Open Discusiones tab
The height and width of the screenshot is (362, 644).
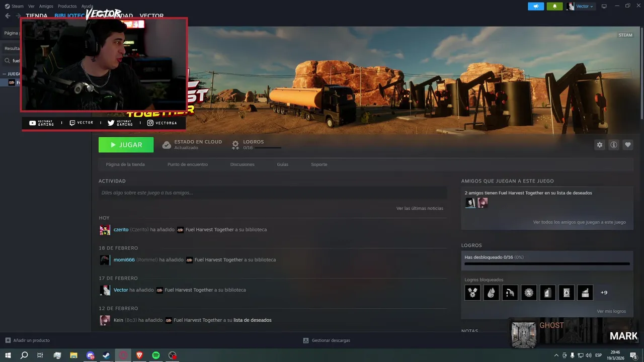coord(243,164)
